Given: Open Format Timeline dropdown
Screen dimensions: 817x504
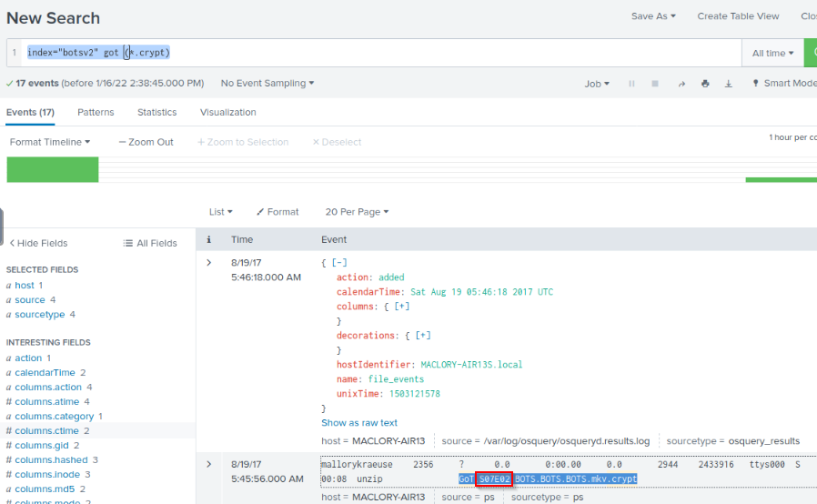Looking at the screenshot, I should pyautogui.click(x=50, y=142).
